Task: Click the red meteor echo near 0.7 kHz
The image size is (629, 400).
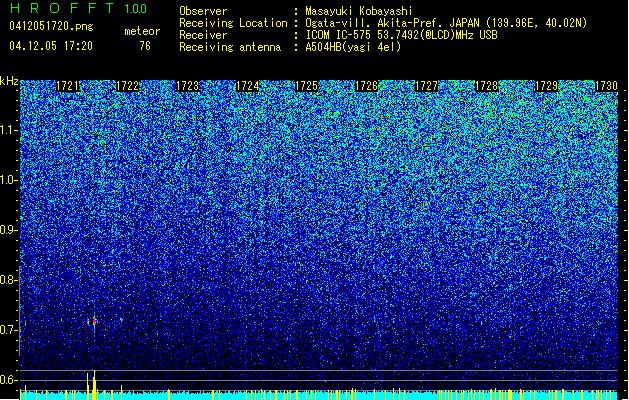Action: (94, 321)
